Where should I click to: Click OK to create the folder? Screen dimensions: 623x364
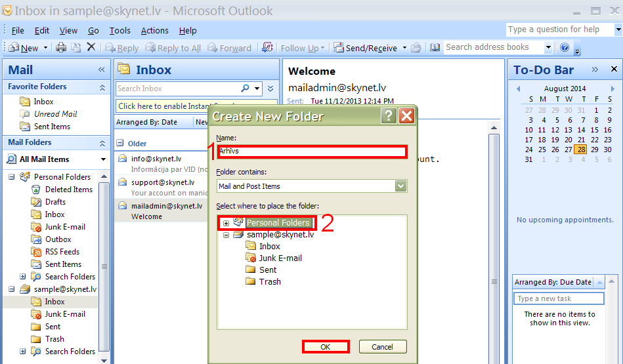[x=326, y=346]
